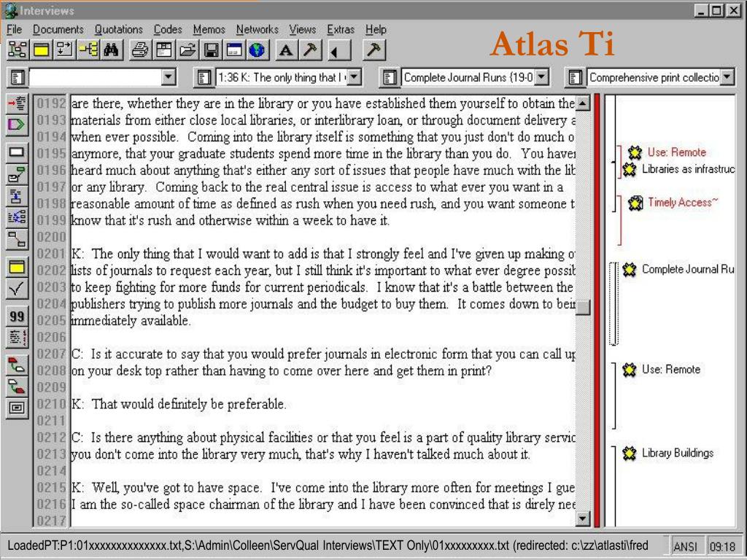Click the blank rectangle icon in sidebar
747x560 pixels.
(17, 152)
